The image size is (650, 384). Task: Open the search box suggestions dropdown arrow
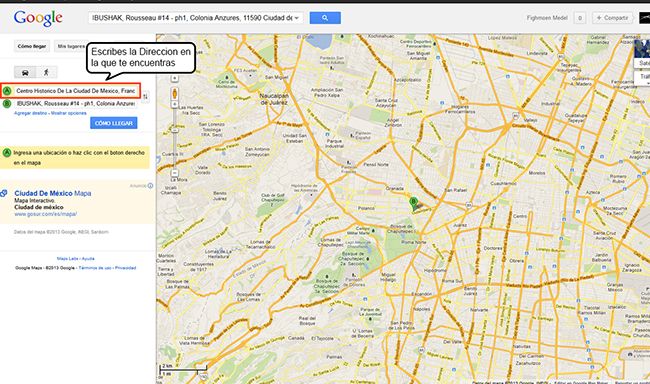coord(296,18)
